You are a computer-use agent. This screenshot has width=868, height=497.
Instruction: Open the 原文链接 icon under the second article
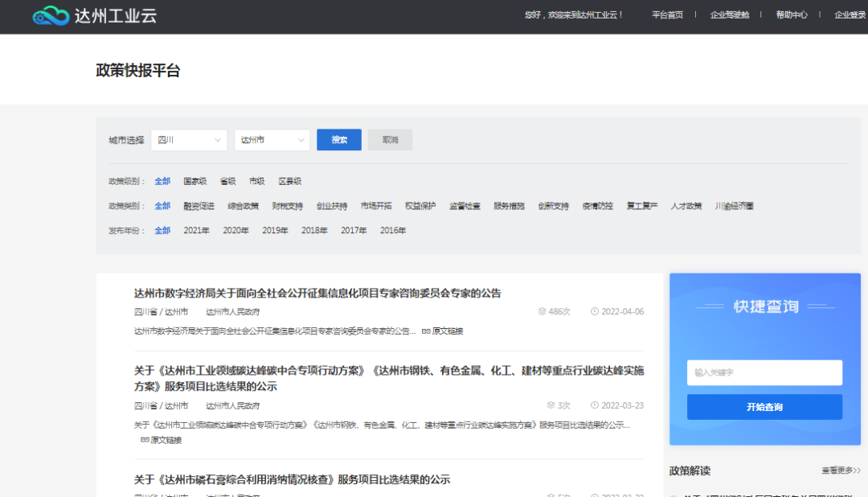pyautogui.click(x=145, y=441)
